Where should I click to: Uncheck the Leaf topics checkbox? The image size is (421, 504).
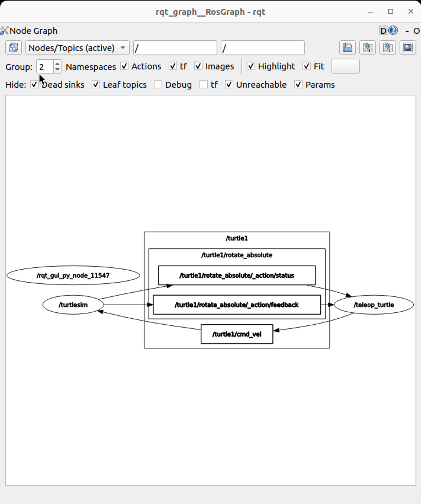pos(96,85)
